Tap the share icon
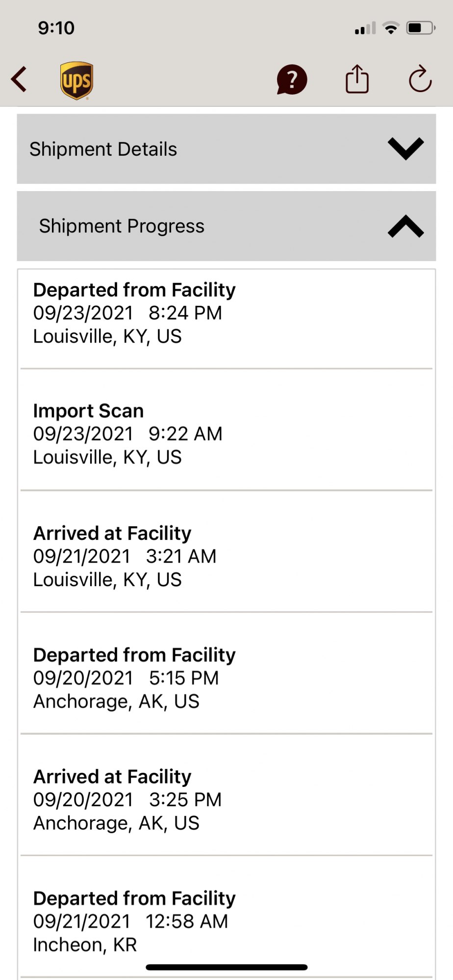 [357, 79]
